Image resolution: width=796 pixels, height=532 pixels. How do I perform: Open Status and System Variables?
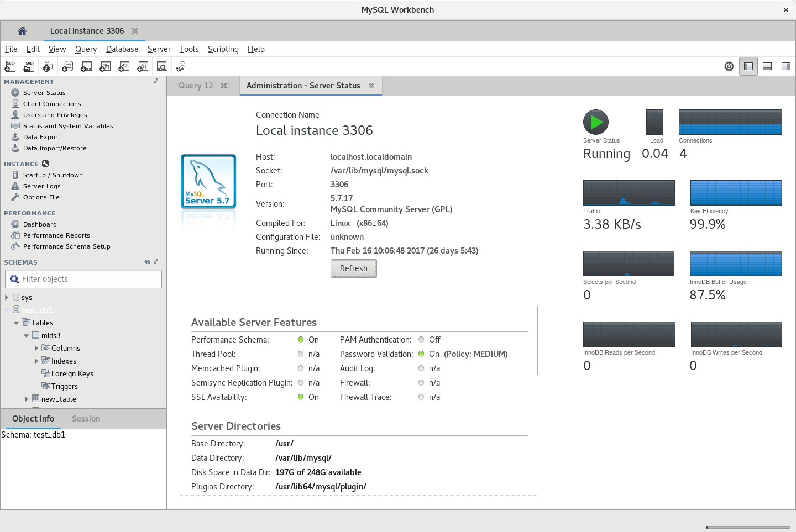(68, 126)
